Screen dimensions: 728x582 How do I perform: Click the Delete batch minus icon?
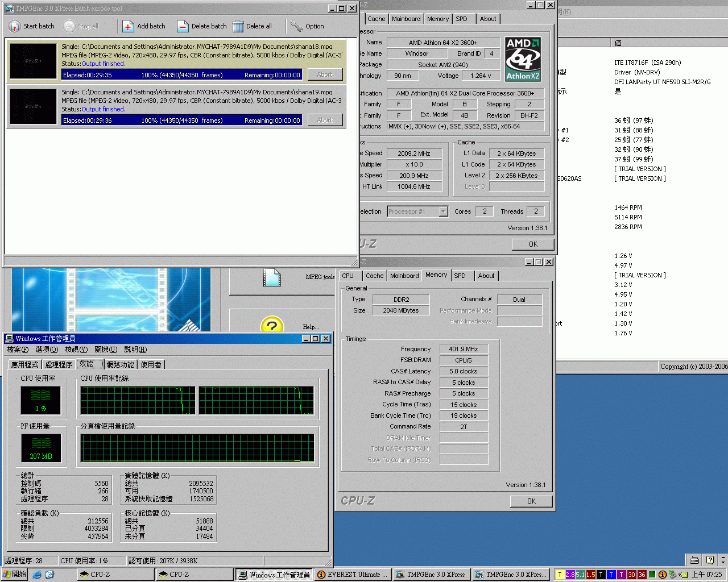pos(183,26)
